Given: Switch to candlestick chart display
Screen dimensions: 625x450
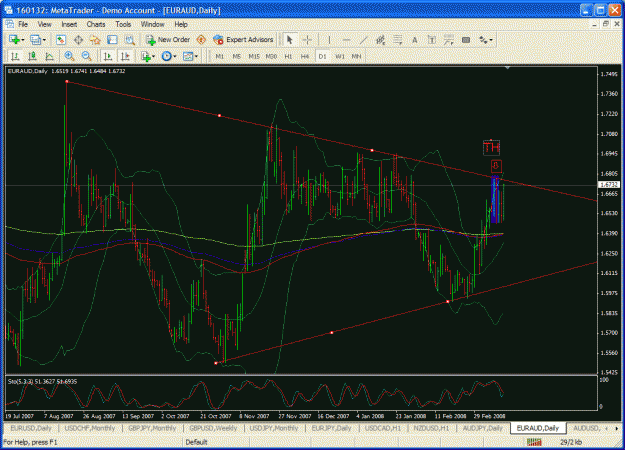Looking at the screenshot, I should pos(32,56).
